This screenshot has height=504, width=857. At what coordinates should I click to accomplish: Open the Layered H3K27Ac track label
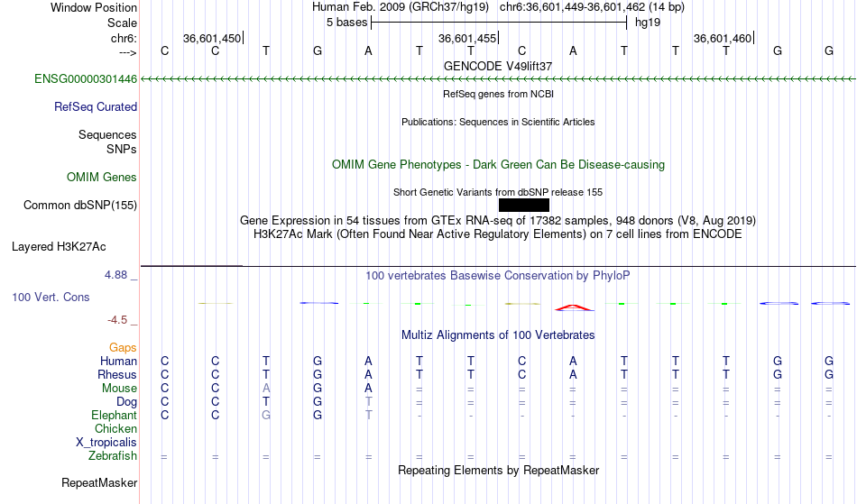(x=59, y=247)
